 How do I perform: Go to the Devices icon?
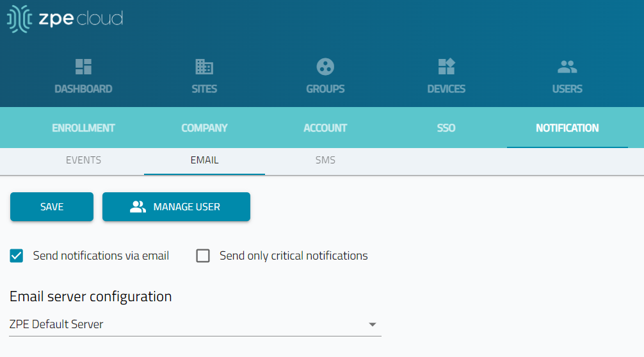coord(446,67)
